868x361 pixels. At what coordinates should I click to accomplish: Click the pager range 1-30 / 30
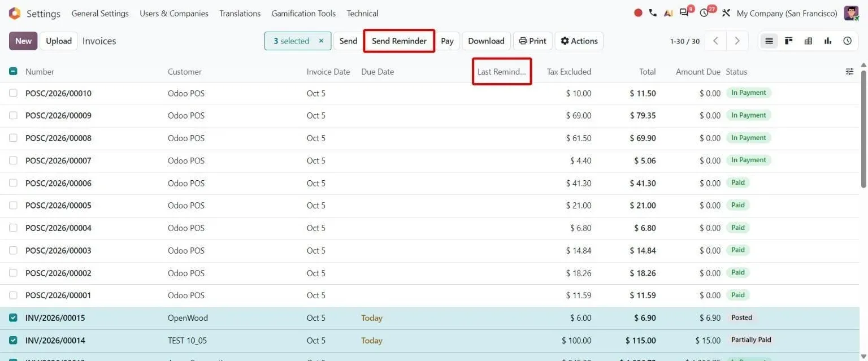(684, 41)
